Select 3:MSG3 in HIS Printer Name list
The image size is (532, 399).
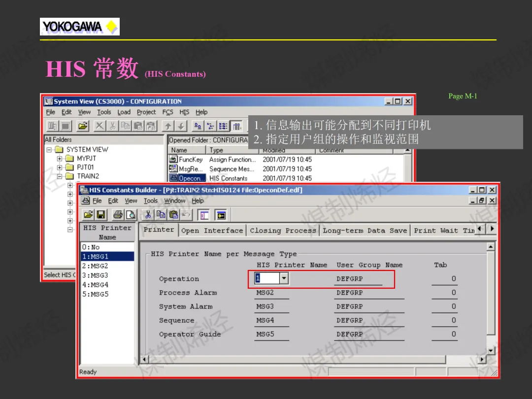pyautogui.click(x=107, y=275)
